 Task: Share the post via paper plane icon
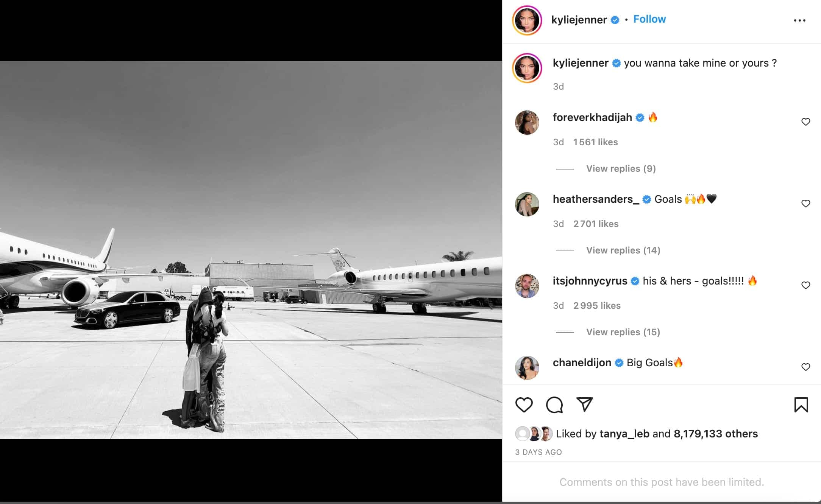[584, 404]
